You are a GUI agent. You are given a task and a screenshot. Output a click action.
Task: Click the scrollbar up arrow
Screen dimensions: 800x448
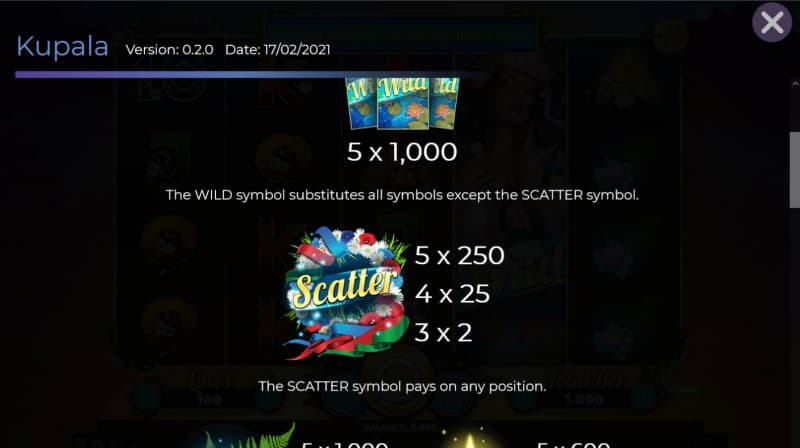pos(795,84)
